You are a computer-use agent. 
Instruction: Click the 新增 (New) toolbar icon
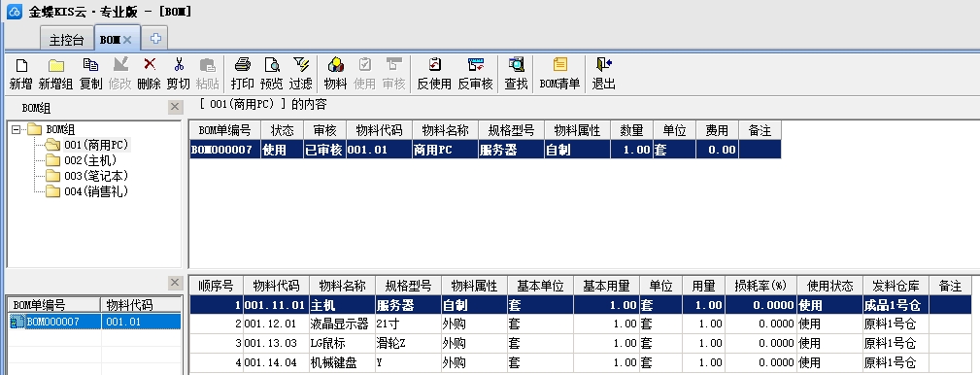click(x=21, y=65)
